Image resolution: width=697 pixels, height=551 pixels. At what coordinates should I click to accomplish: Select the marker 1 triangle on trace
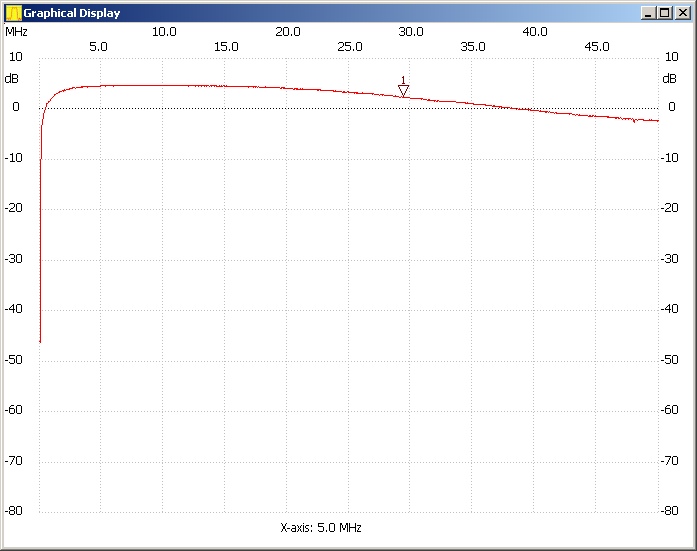[x=403, y=92]
